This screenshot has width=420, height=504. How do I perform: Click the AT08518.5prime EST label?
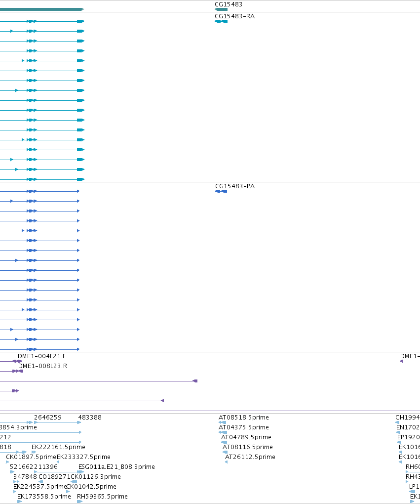(x=244, y=418)
